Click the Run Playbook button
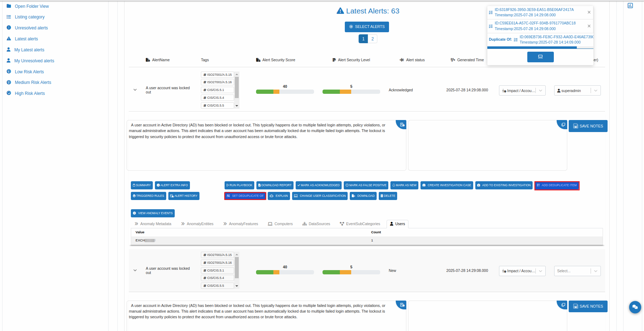 [239, 186]
